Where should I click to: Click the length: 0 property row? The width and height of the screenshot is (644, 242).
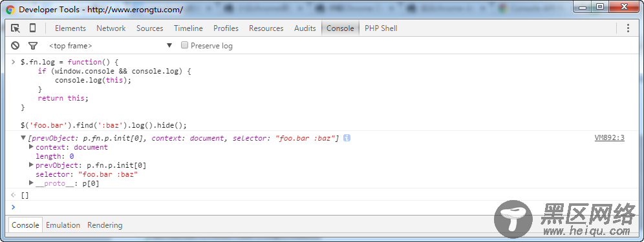coord(54,156)
